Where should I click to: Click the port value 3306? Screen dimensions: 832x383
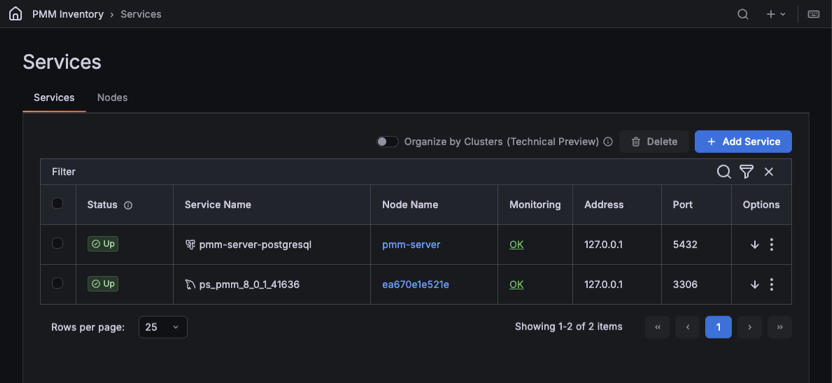(x=685, y=284)
